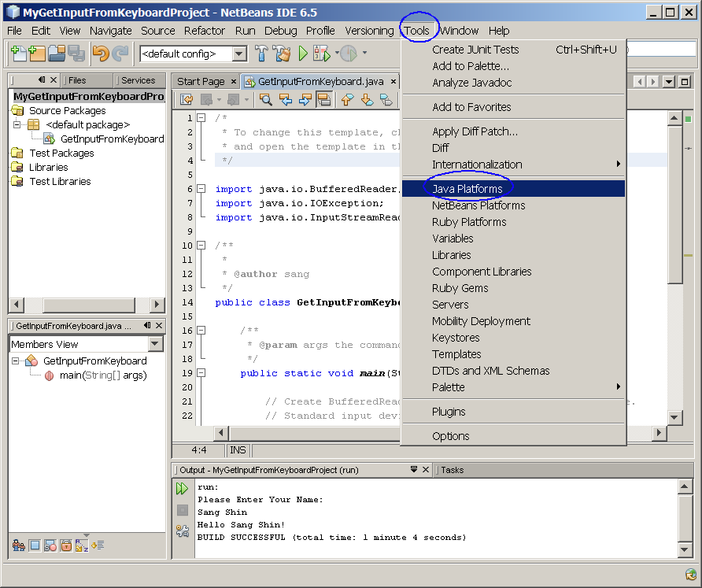Image resolution: width=702 pixels, height=588 pixels.
Task: Click editor's Last Edit location icon
Action: pyautogui.click(x=187, y=100)
